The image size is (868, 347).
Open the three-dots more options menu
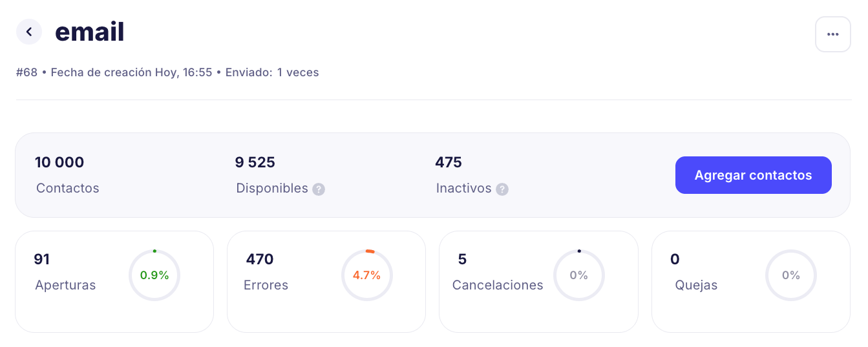click(832, 34)
